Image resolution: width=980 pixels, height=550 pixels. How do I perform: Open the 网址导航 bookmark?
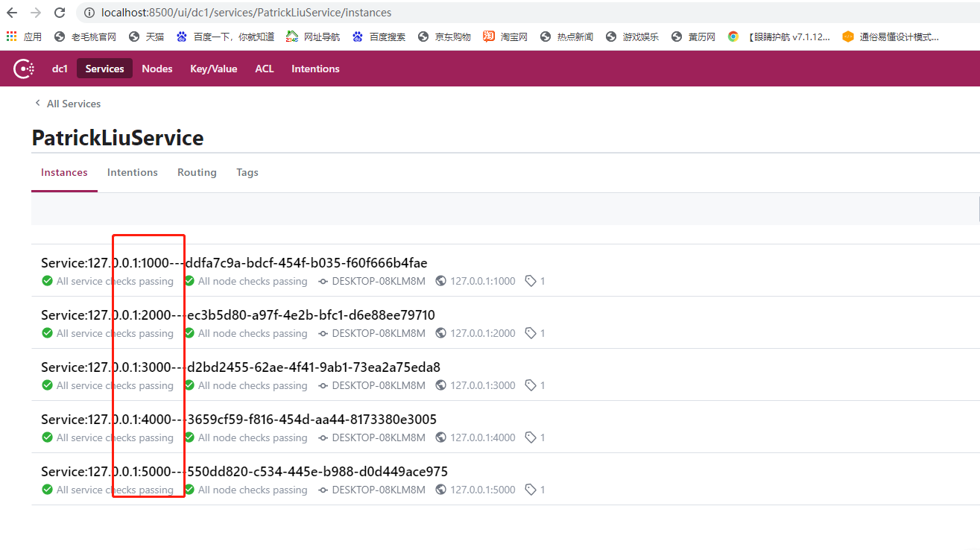(x=313, y=37)
